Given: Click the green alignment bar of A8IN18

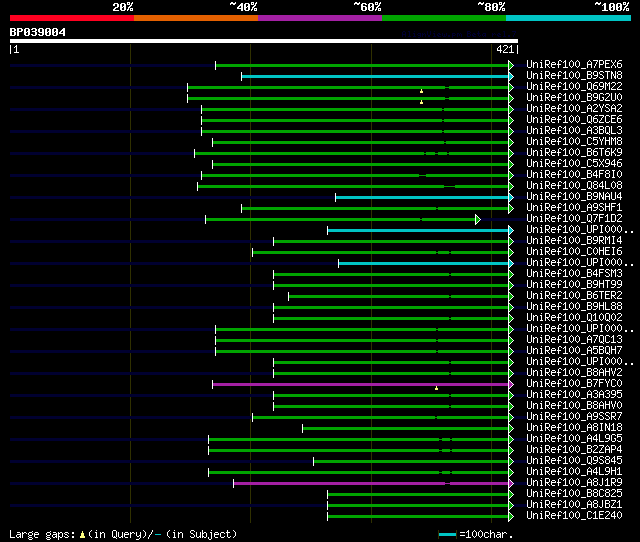Looking at the screenshot, I should click(x=405, y=429).
